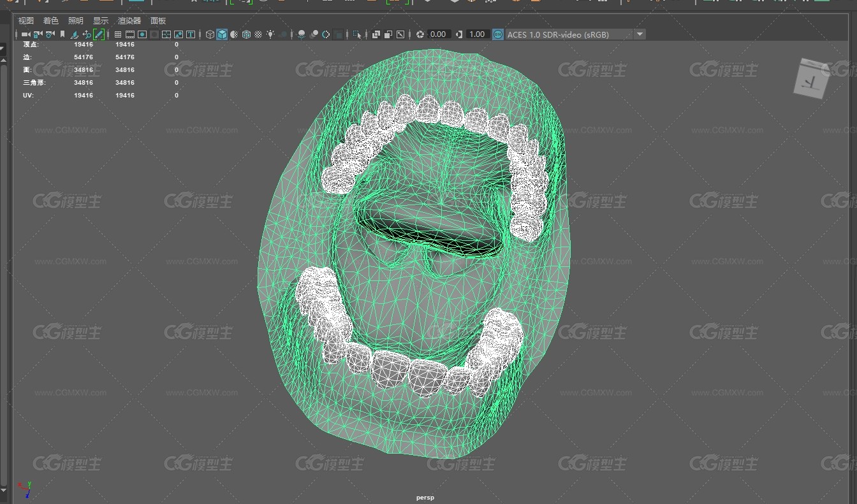This screenshot has height=504, width=857.
Task: Click the gamma value field 1.00
Action: (478, 34)
